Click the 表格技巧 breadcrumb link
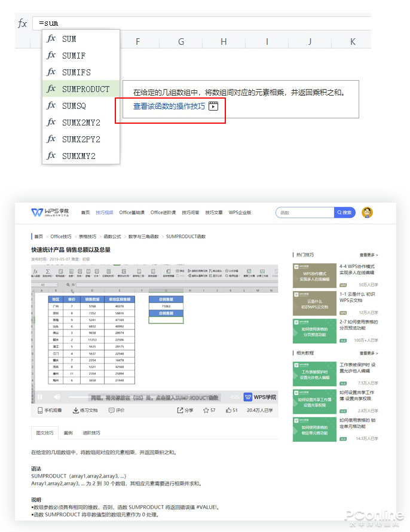The width and height of the screenshot is (410, 532). (87, 237)
